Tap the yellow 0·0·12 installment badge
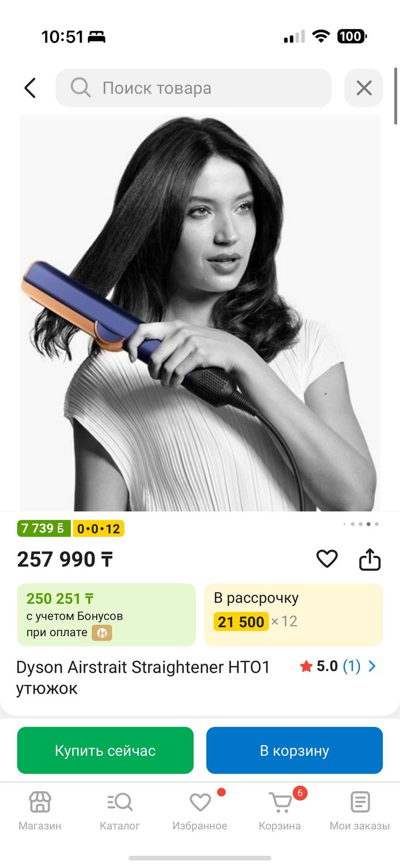 coord(98,528)
